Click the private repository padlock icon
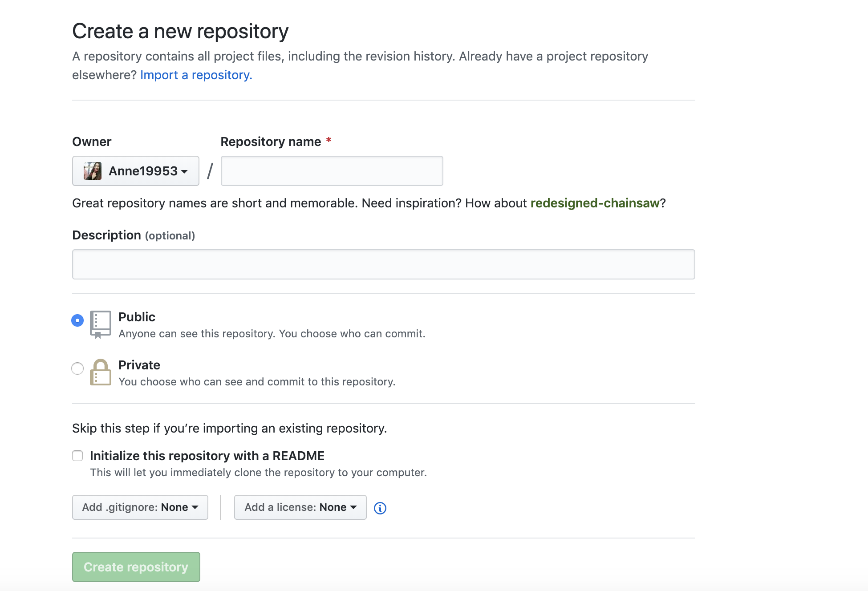 coord(100,372)
